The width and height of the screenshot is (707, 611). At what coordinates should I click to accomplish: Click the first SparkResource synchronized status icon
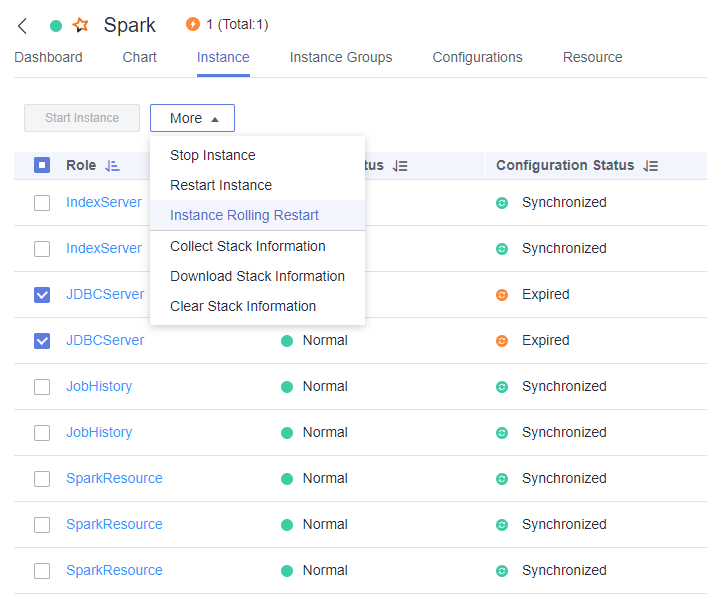[x=502, y=479]
